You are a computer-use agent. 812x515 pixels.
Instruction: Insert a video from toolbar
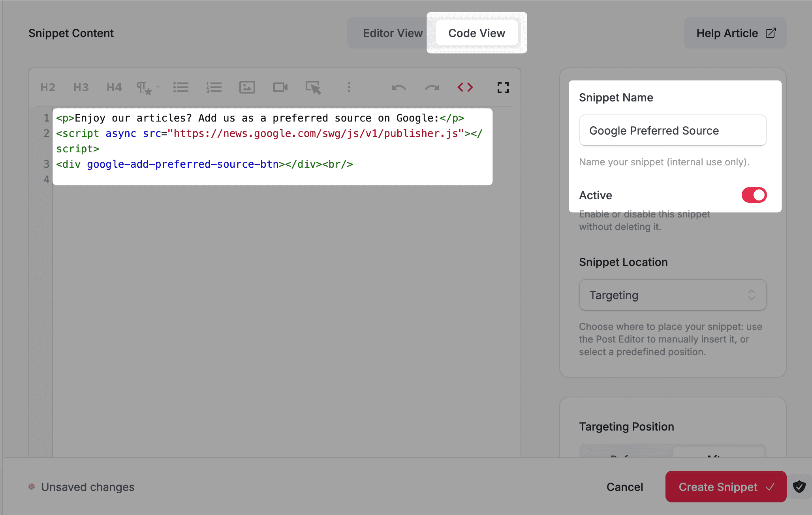pyautogui.click(x=280, y=87)
